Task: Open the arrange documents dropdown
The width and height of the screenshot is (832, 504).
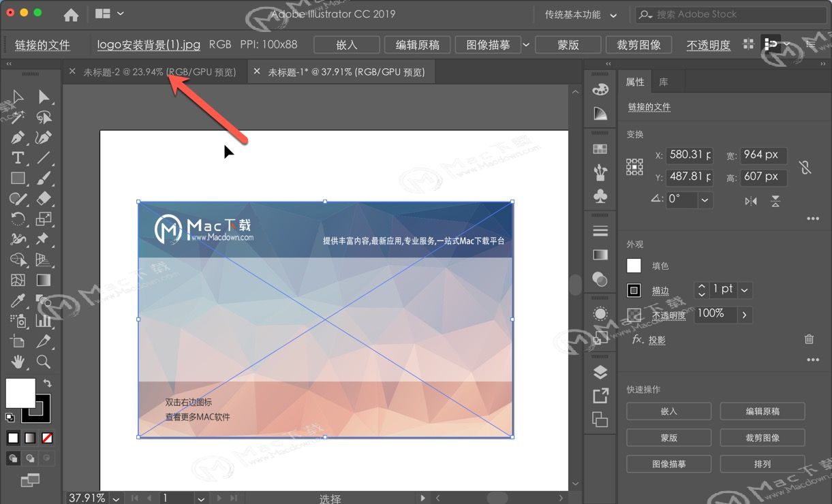Action: tap(110, 14)
